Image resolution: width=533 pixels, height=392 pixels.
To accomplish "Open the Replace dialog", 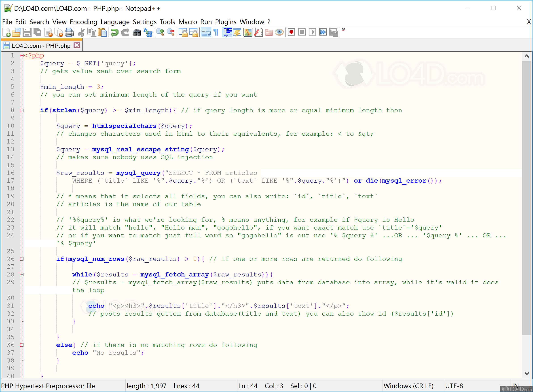I will click(148, 32).
